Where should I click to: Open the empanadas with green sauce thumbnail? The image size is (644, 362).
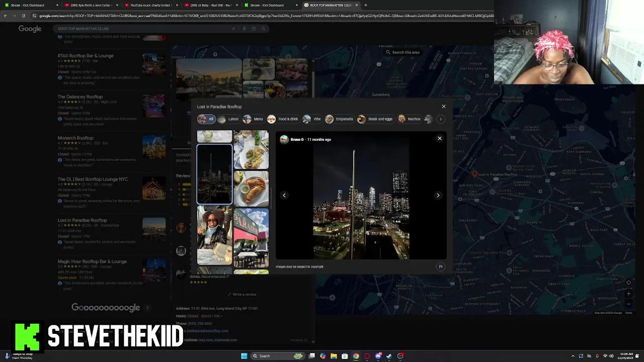[x=251, y=189]
